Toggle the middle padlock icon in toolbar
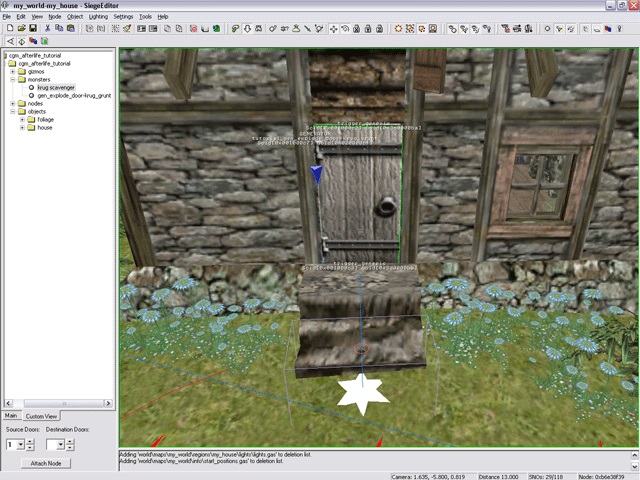The height and width of the screenshot is (480, 640). point(368,29)
